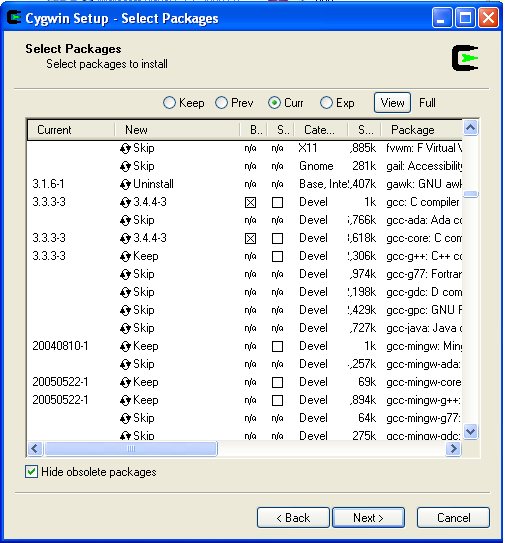Cycle the action icon in the fvwm row
This screenshot has width=505, height=543.
click(x=125, y=149)
